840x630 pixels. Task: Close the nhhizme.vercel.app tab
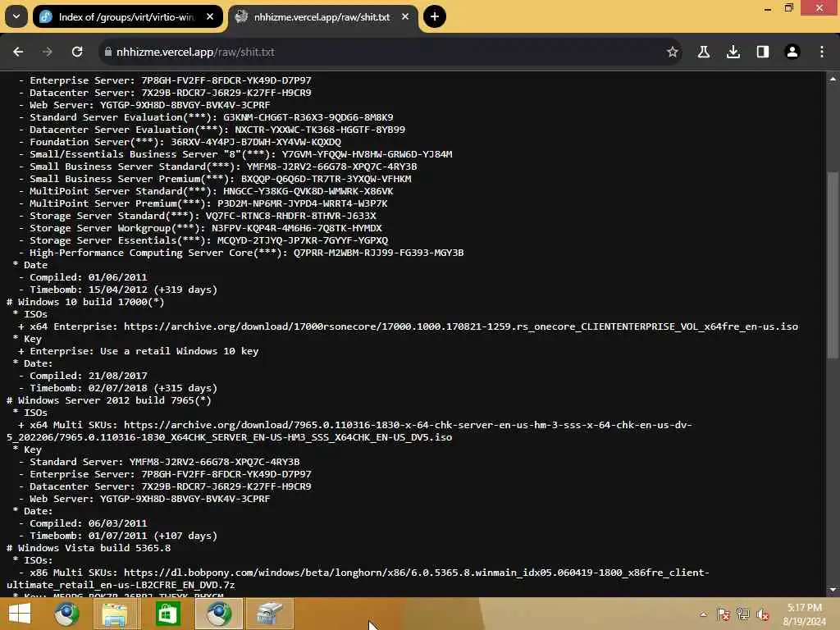tap(405, 16)
